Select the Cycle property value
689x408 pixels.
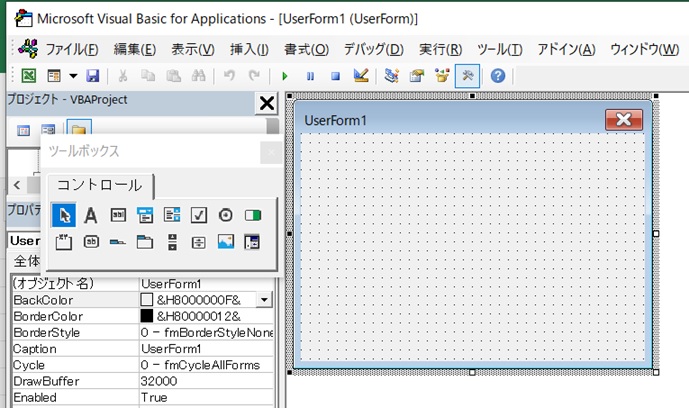207,365
